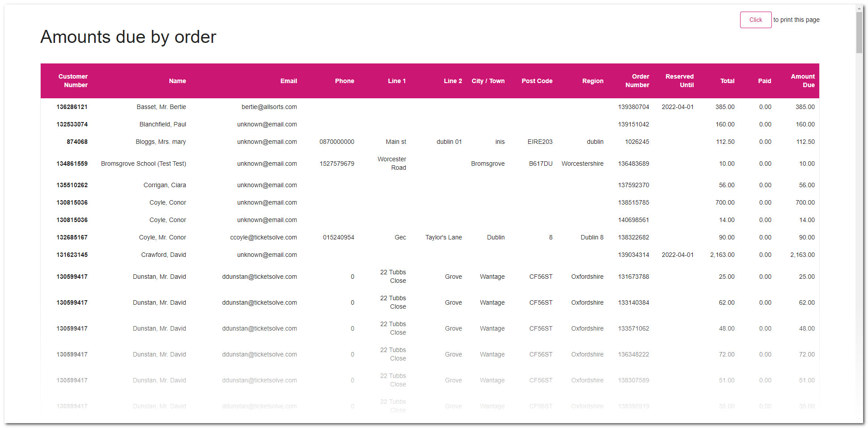
Task: Click reserved date 2022-04-01 for Basset, Mr. Bertie
Action: click(x=678, y=107)
